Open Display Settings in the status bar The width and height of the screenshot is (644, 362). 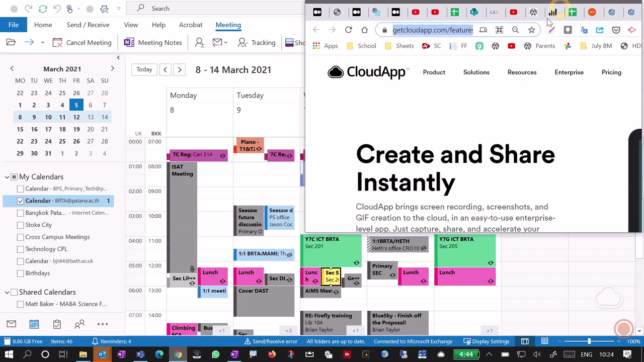487,341
